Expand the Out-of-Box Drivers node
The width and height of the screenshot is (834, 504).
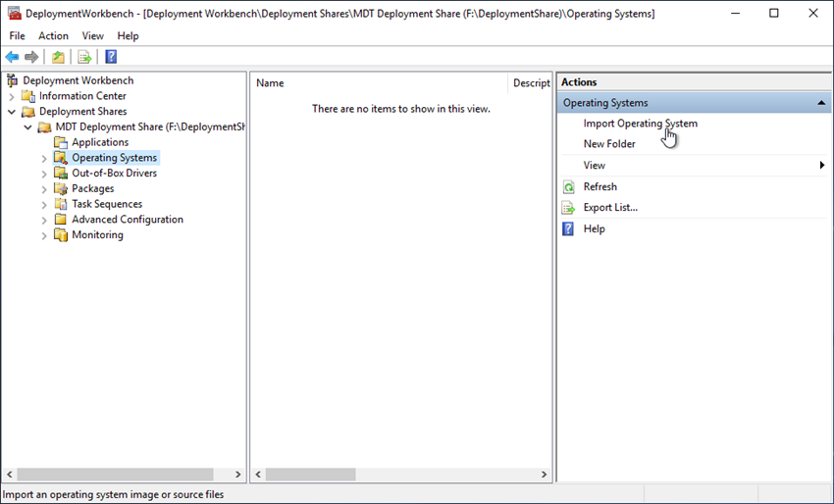click(44, 174)
